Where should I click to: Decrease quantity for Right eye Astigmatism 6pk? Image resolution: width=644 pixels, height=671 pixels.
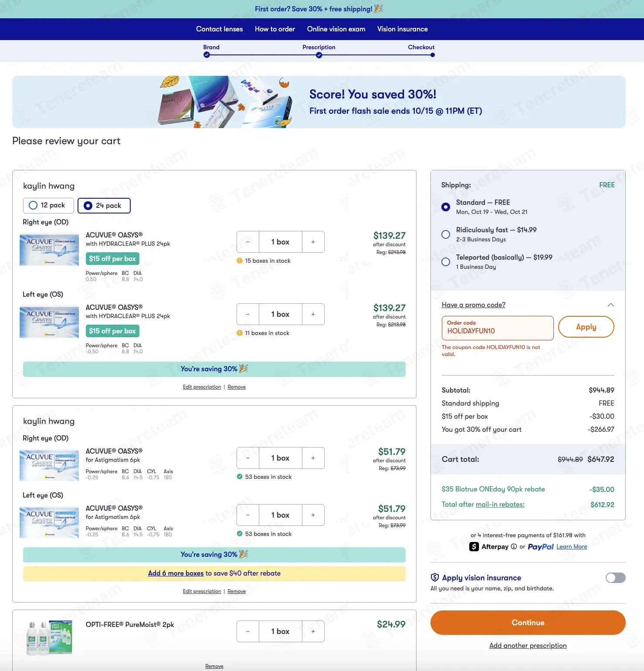coord(248,458)
